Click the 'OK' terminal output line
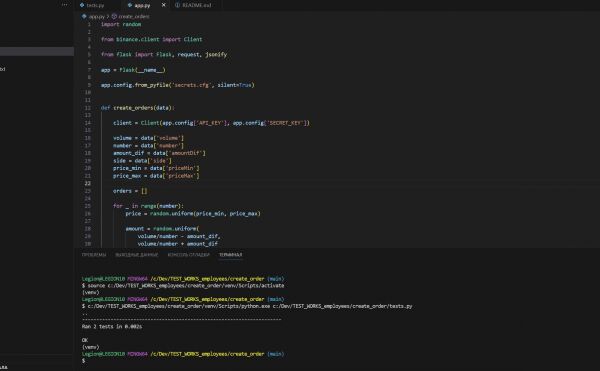The image size is (600, 371). pyautogui.click(x=85, y=340)
